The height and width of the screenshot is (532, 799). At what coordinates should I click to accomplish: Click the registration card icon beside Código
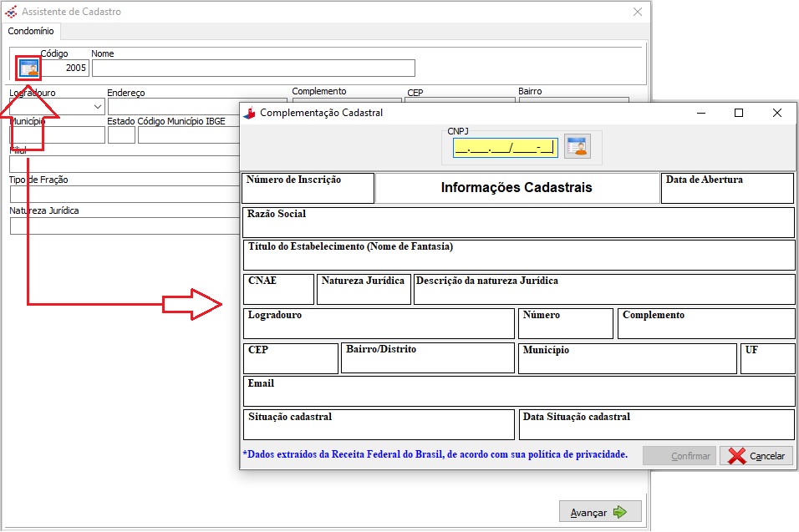point(29,68)
